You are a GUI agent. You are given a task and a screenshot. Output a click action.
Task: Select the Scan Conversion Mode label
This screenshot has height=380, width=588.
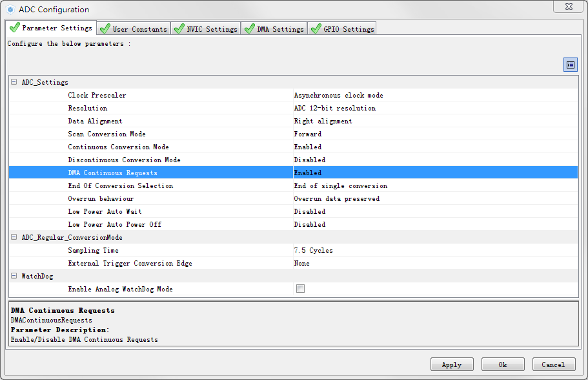click(106, 134)
